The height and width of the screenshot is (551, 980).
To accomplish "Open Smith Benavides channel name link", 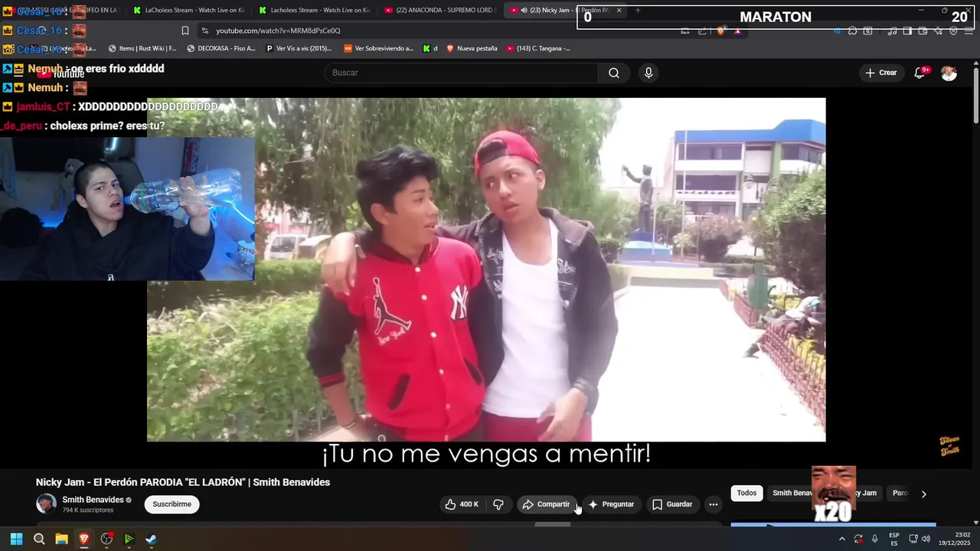I will tap(93, 500).
